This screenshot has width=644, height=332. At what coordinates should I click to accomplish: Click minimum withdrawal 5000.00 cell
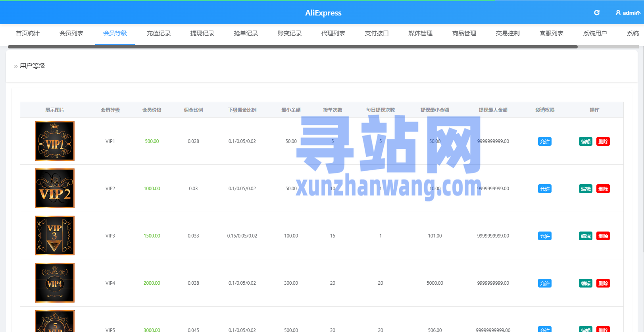click(x=435, y=283)
